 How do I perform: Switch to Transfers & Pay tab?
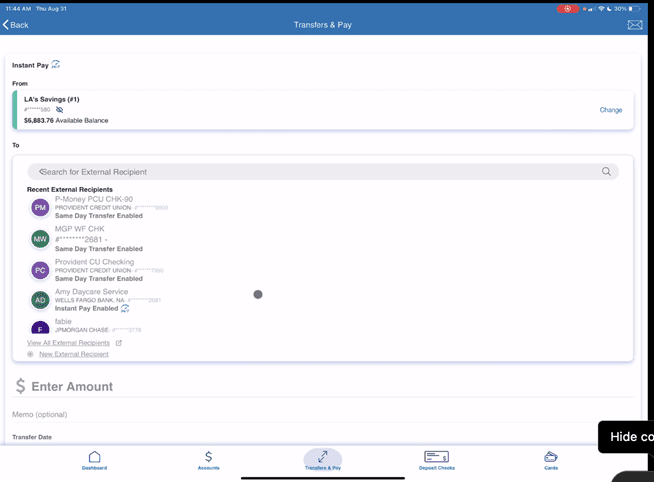(322, 460)
